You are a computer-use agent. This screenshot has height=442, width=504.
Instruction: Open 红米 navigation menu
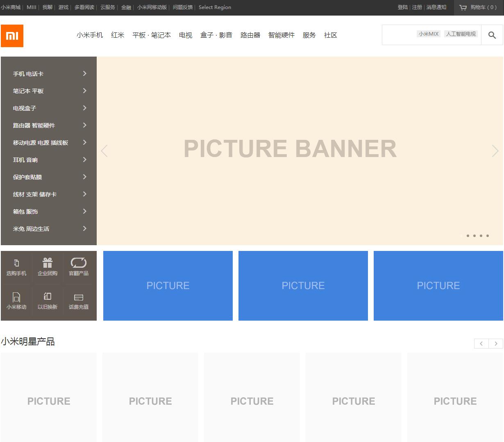click(x=118, y=35)
